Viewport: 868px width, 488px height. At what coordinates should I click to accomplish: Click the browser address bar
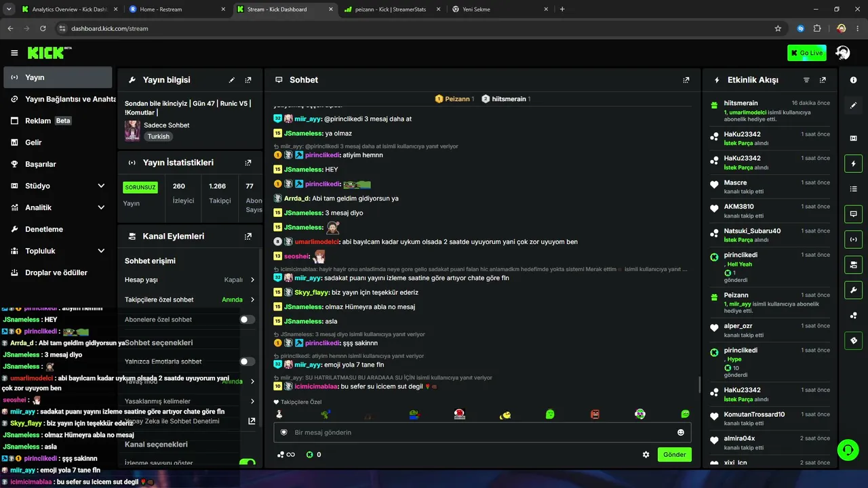point(420,28)
